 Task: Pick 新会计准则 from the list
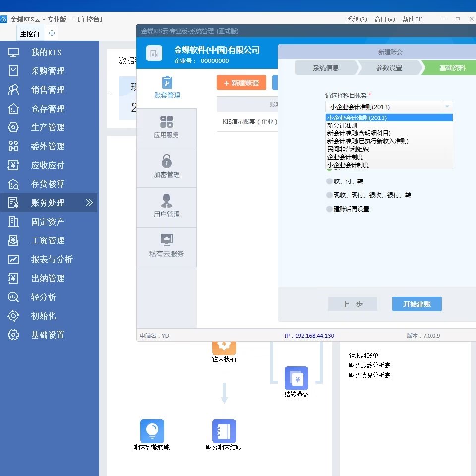[389, 125]
